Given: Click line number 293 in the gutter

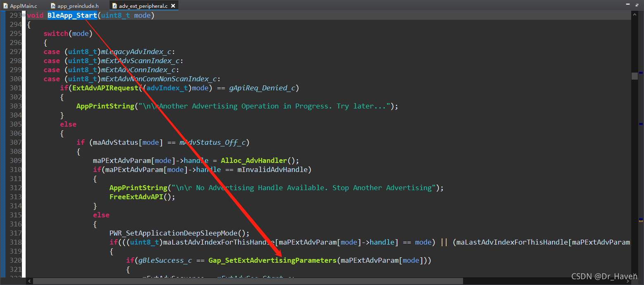Looking at the screenshot, I should [x=15, y=15].
